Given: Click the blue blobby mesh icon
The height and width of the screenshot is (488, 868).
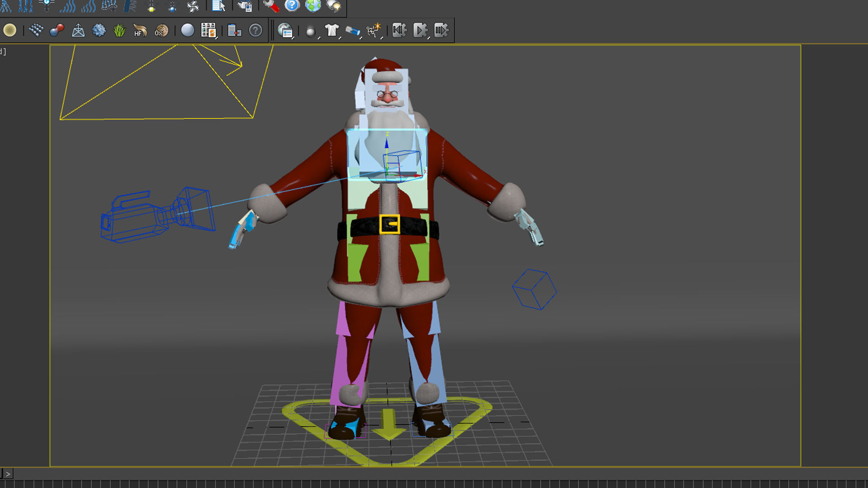Looking at the screenshot, I should point(99,30).
